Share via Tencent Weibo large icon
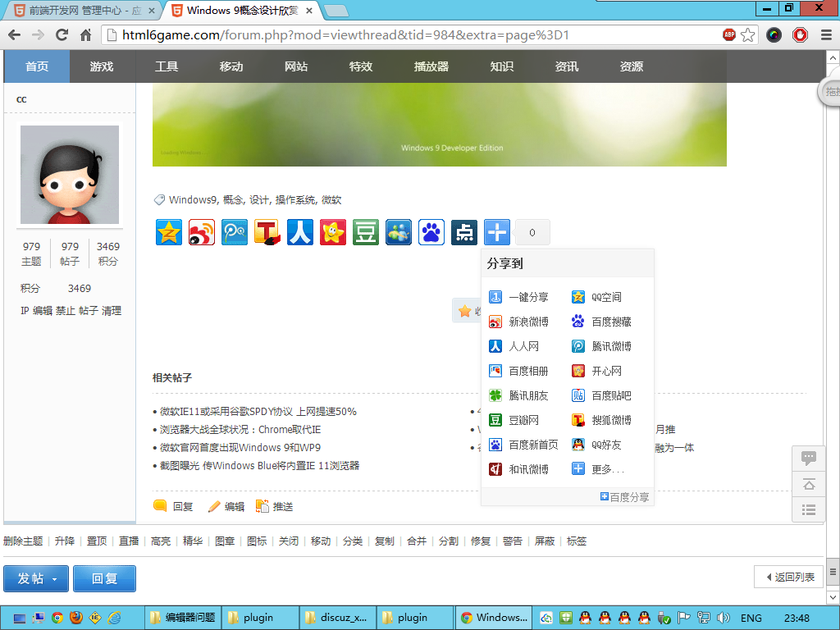840x630 pixels. (235, 232)
